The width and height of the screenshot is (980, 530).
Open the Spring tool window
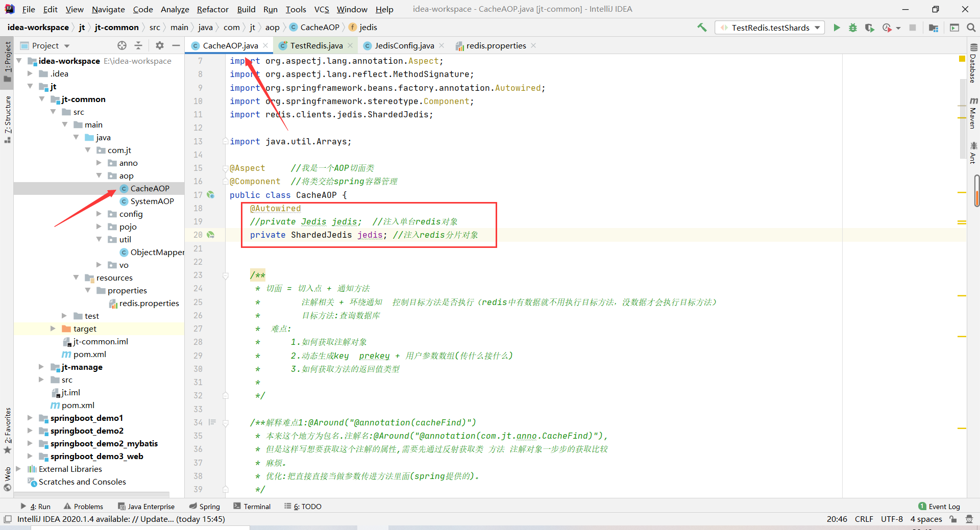click(x=205, y=507)
